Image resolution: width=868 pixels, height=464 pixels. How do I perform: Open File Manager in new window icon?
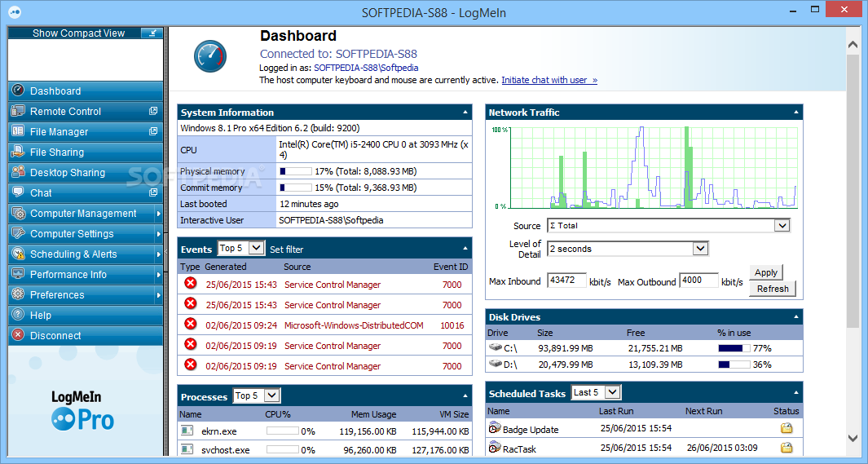153,131
